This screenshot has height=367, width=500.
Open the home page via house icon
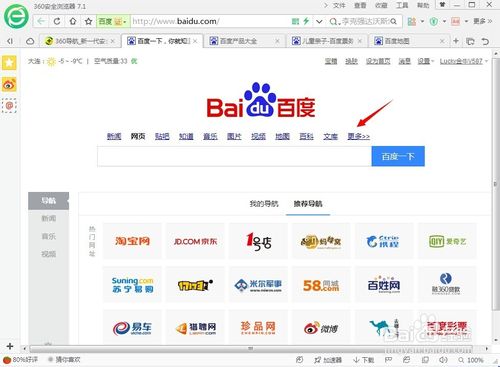[x=73, y=21]
